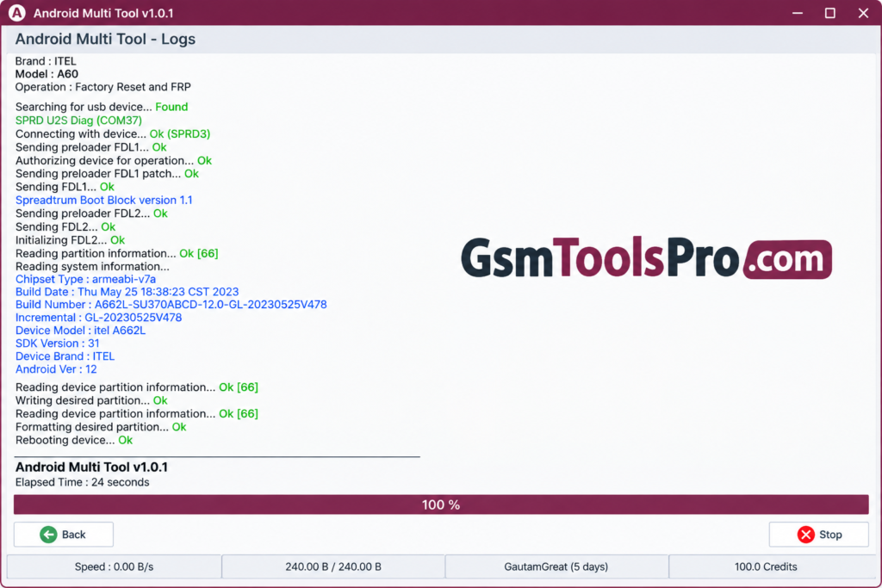Click the Back button
Screen dimensions: 882x588
64,534
